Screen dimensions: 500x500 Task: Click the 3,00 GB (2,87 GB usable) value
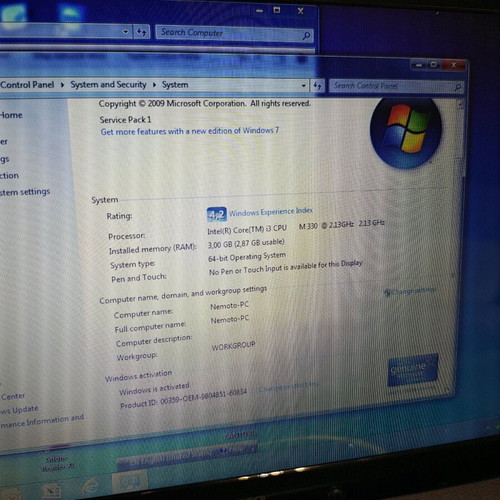click(246, 243)
